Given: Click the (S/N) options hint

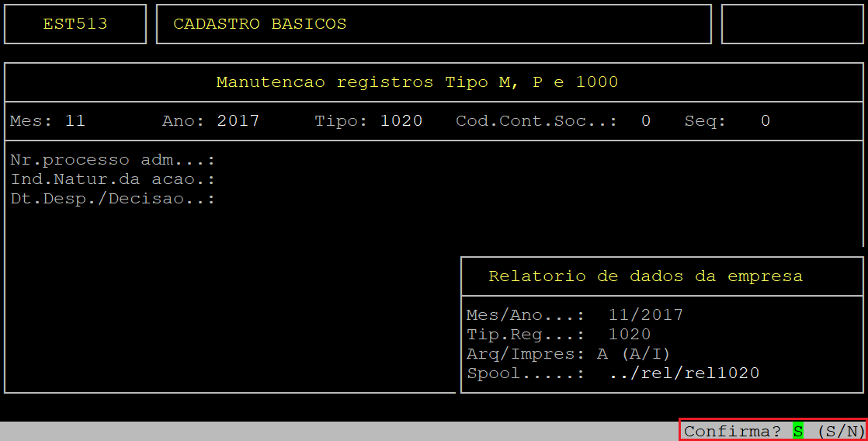Looking at the screenshot, I should click(x=841, y=431).
